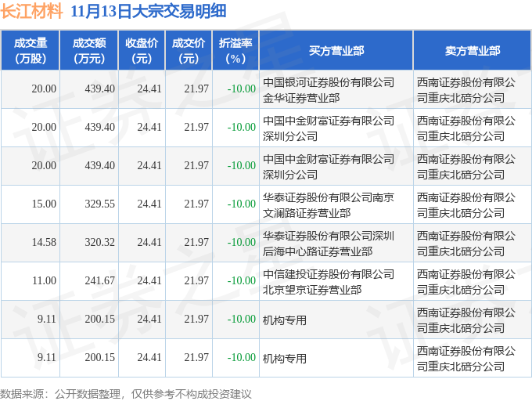Viewport: 532px width, 401px height.
Task: Select the 241.67 transaction amount cell
Action: (99, 281)
